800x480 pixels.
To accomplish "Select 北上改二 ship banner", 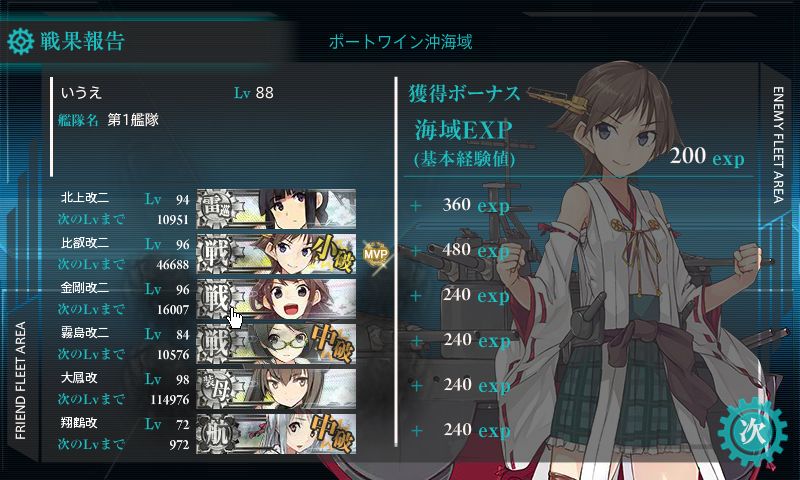I will coord(276,209).
